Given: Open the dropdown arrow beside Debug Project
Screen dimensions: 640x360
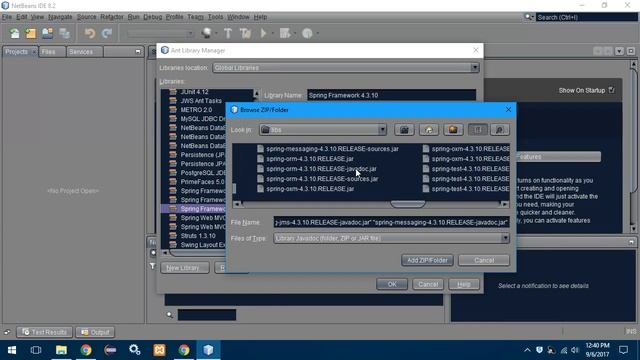Looking at the screenshot, I should [x=295, y=33].
